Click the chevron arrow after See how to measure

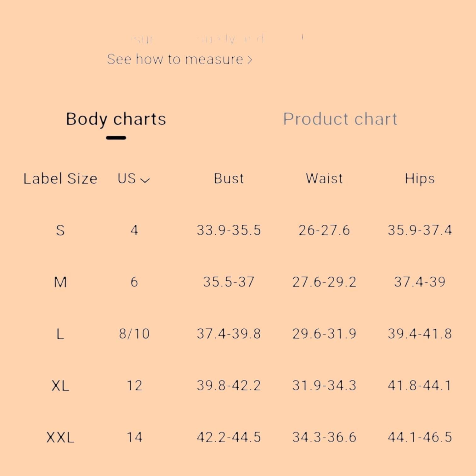tap(250, 59)
